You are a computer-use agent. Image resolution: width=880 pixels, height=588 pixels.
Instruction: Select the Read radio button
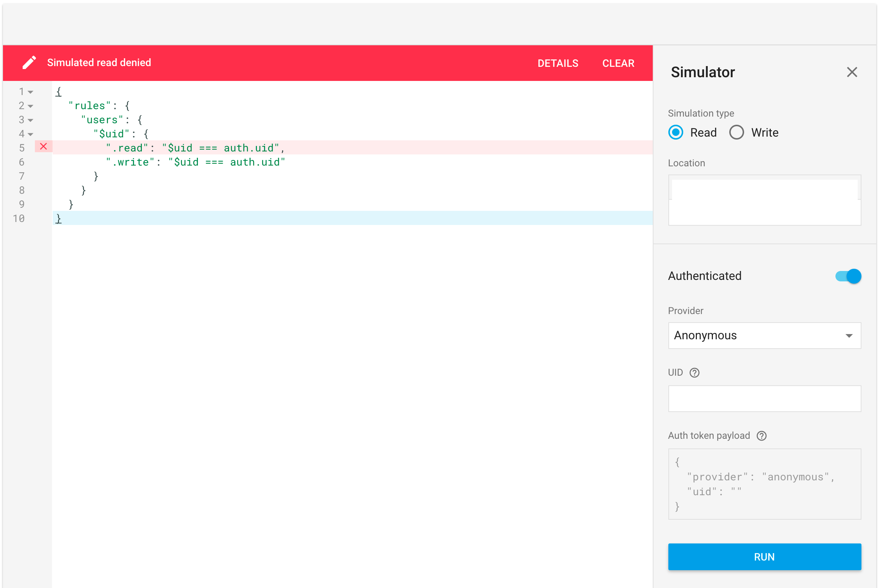point(675,132)
